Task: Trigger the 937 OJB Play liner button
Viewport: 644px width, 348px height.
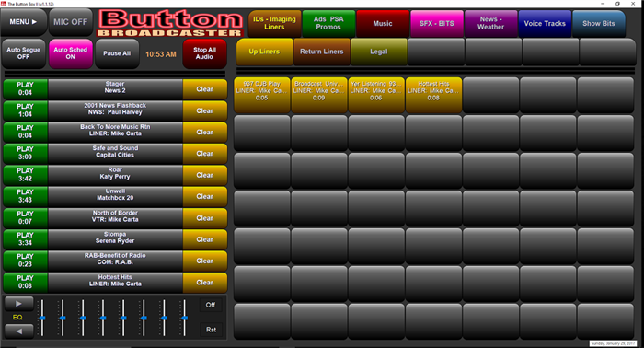Action: click(x=261, y=95)
